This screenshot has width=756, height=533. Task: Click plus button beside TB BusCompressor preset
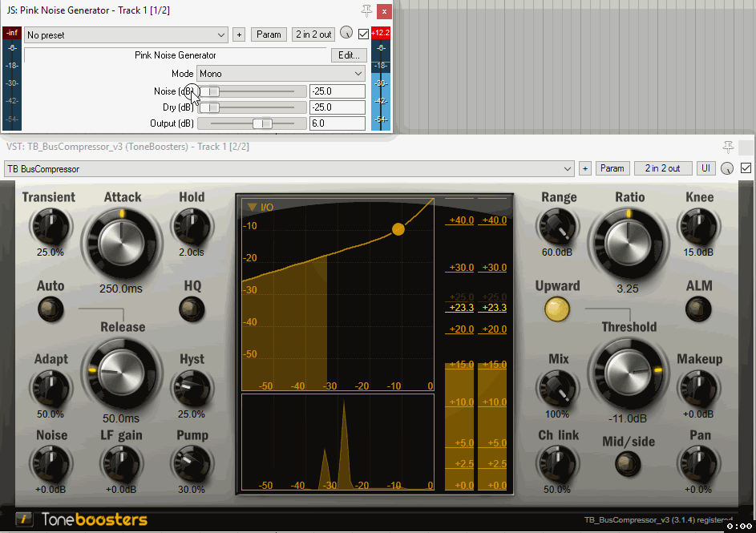585,168
